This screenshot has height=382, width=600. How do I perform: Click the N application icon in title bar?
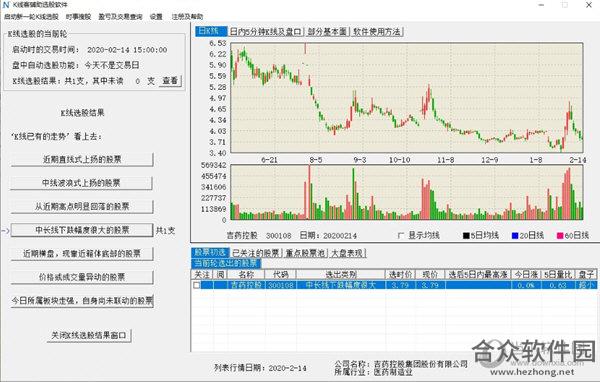pos(5,5)
